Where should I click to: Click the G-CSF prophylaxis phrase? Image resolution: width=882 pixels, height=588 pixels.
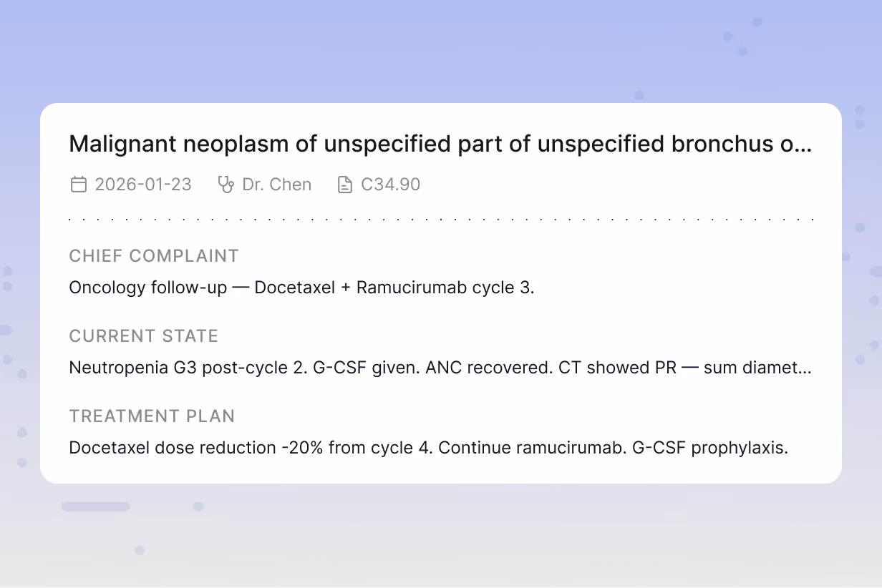(710, 448)
